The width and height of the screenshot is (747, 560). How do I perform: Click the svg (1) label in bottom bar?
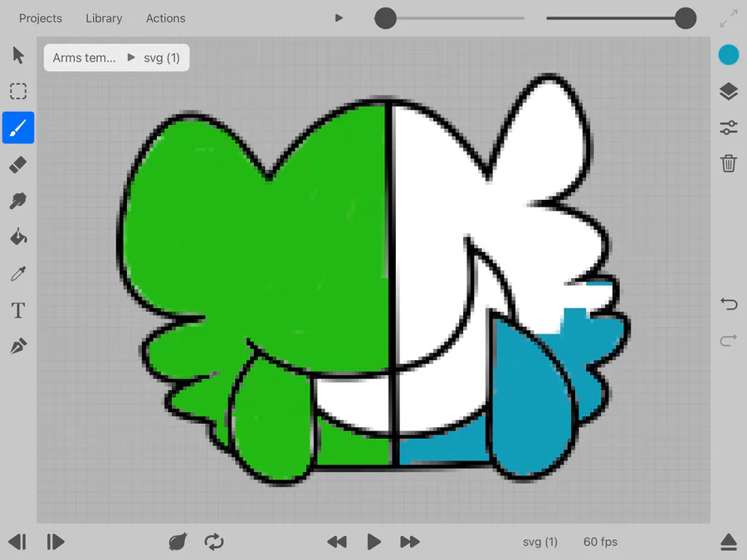pyautogui.click(x=539, y=542)
